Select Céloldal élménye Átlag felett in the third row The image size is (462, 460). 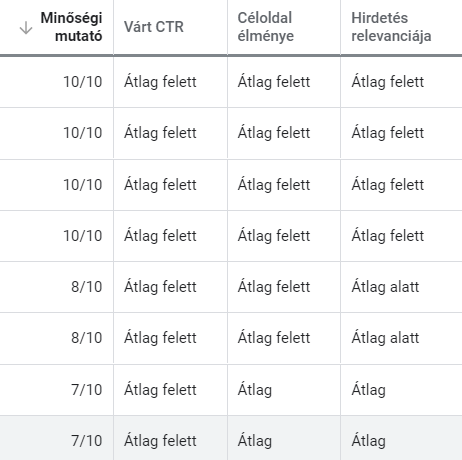pyautogui.click(x=274, y=185)
